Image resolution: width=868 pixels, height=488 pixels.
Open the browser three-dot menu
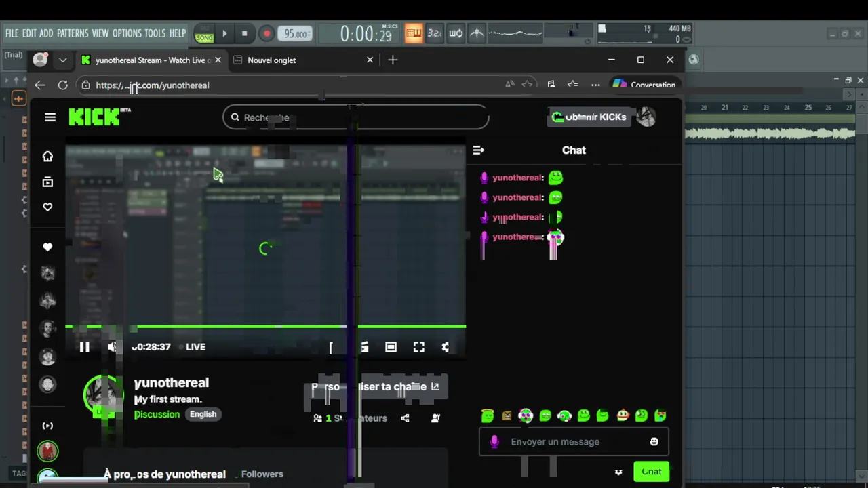pos(595,85)
